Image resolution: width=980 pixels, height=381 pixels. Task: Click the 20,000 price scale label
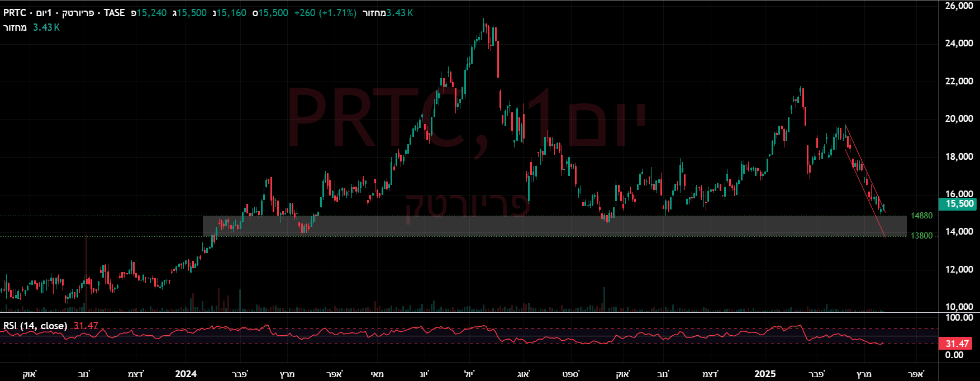coord(959,118)
